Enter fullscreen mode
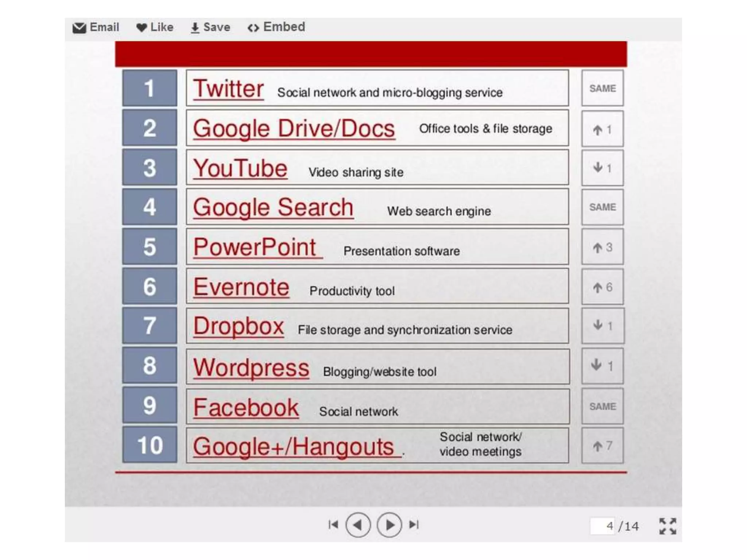747x560 pixels. 667,526
